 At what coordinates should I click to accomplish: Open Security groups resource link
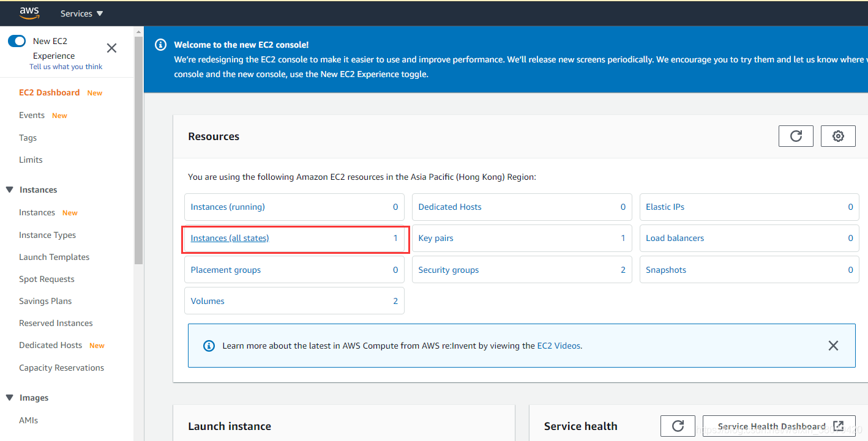[x=449, y=270]
